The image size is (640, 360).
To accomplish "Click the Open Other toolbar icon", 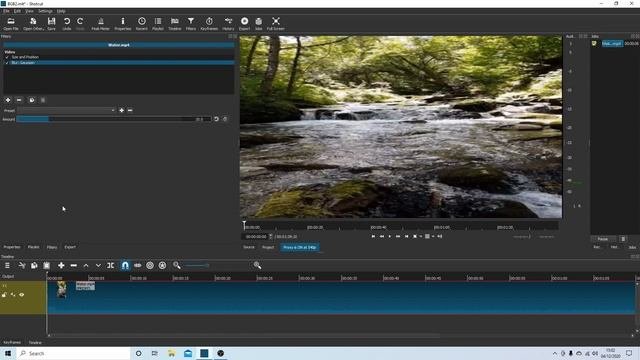I will (33, 24).
